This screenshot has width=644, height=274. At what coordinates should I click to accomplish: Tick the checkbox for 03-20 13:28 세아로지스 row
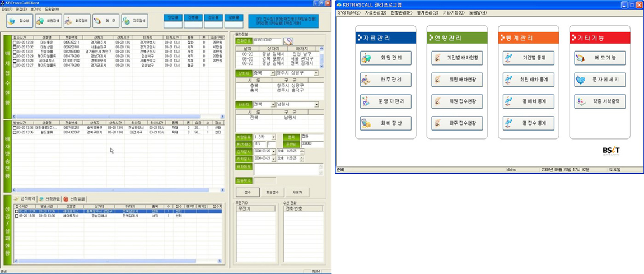(15, 61)
